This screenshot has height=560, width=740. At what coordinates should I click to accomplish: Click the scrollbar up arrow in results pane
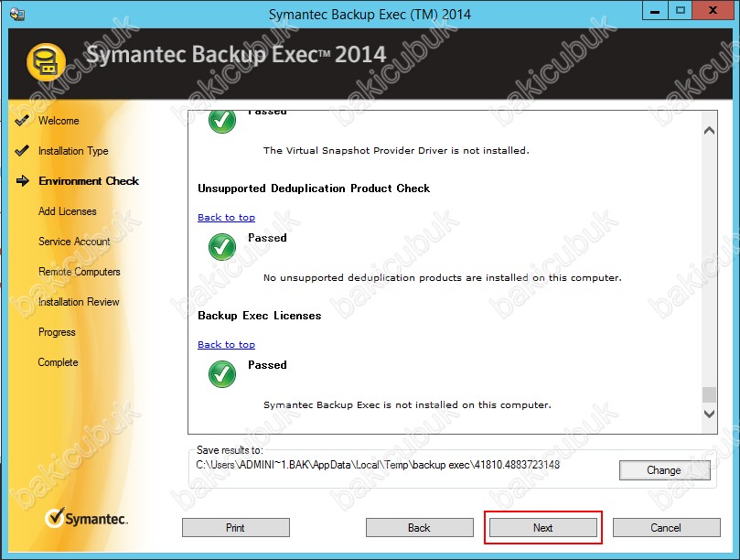[x=709, y=131]
